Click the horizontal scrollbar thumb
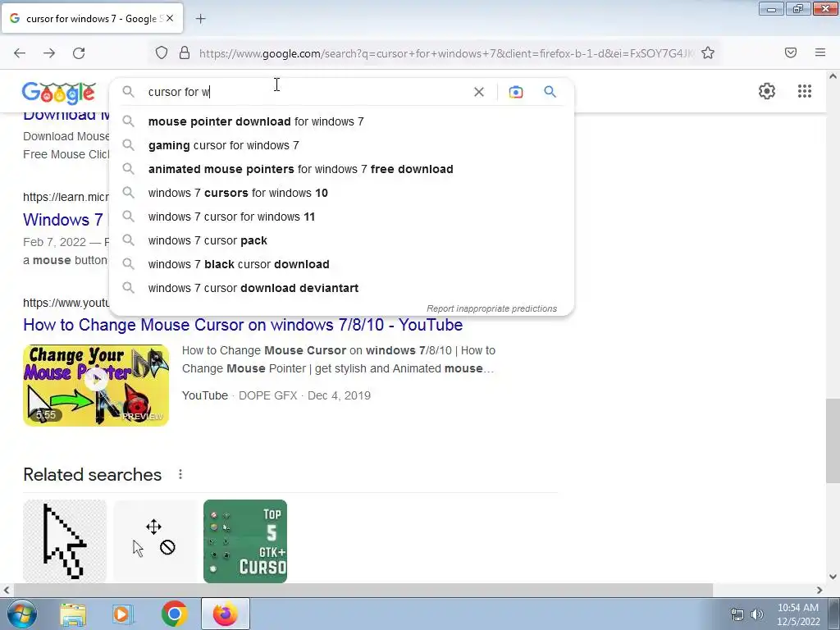The width and height of the screenshot is (840, 630). (363, 590)
